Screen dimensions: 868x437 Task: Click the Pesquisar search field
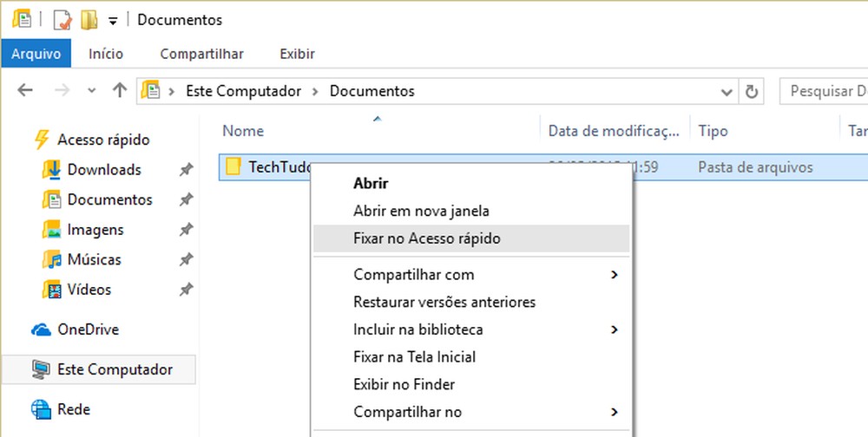pyautogui.click(x=824, y=91)
